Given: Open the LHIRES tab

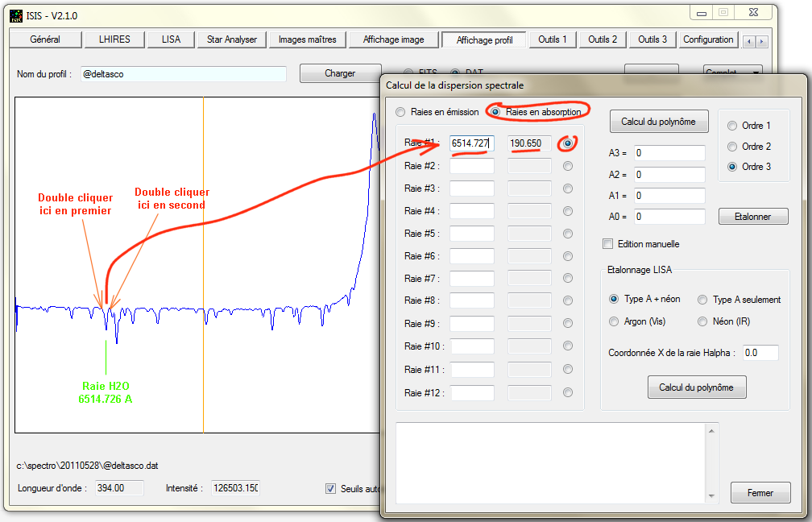Looking at the screenshot, I should tap(114, 39).
